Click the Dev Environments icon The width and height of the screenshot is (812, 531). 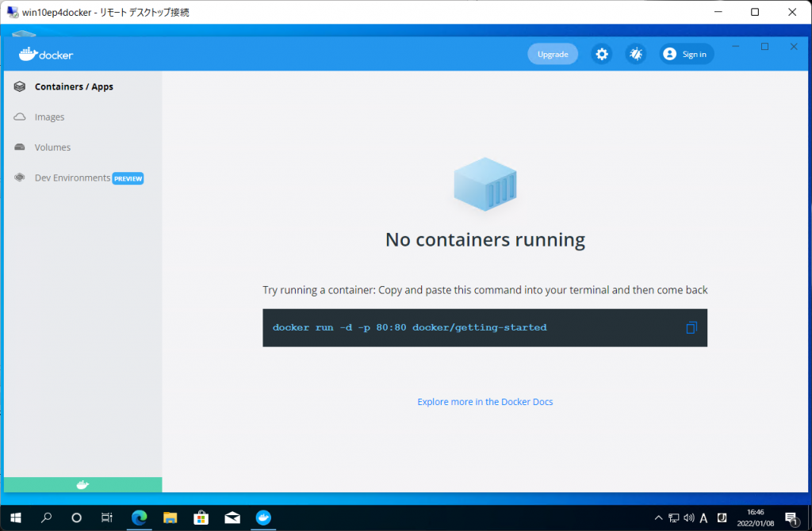click(20, 178)
